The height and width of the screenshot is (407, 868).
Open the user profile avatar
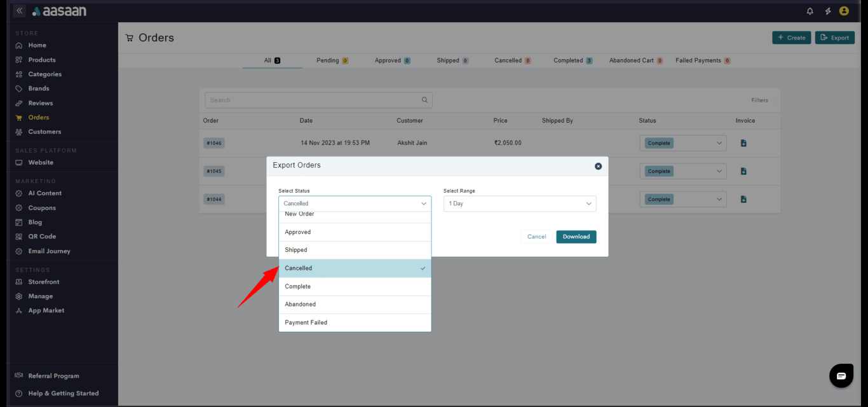pyautogui.click(x=844, y=11)
